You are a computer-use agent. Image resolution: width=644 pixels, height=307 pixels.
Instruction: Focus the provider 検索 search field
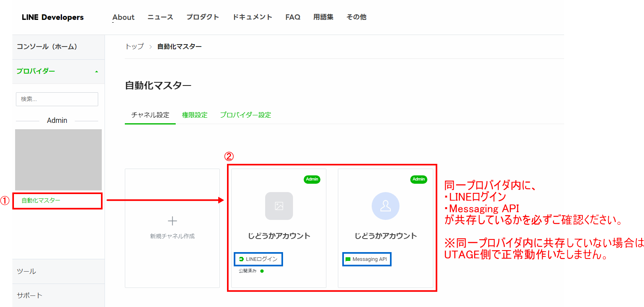click(x=57, y=99)
